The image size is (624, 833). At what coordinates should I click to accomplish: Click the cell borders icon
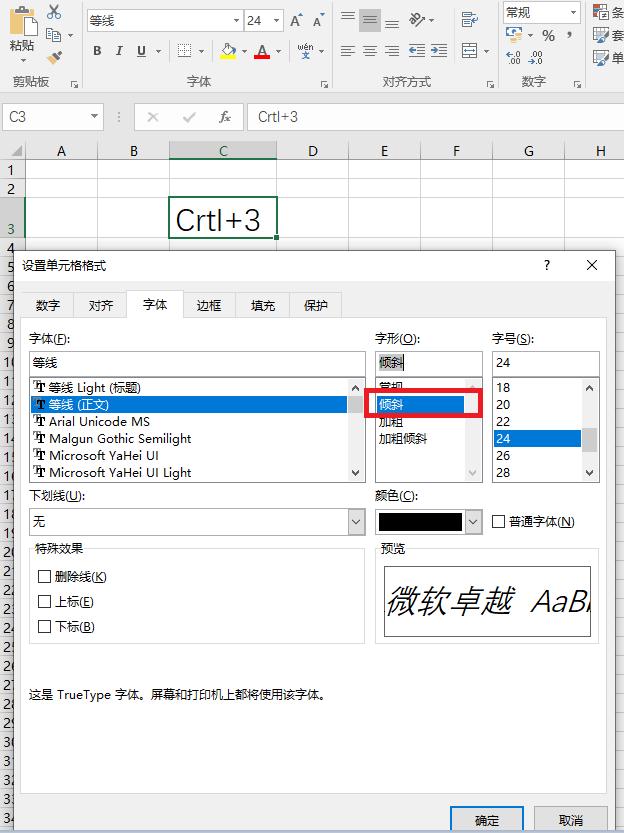pos(184,51)
